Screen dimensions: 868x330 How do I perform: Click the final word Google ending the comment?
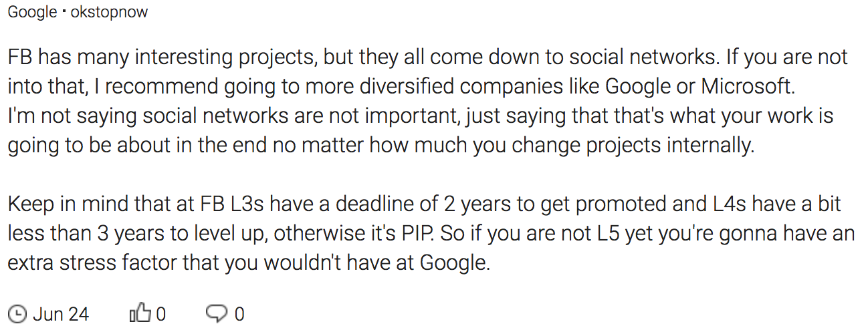tap(454, 263)
